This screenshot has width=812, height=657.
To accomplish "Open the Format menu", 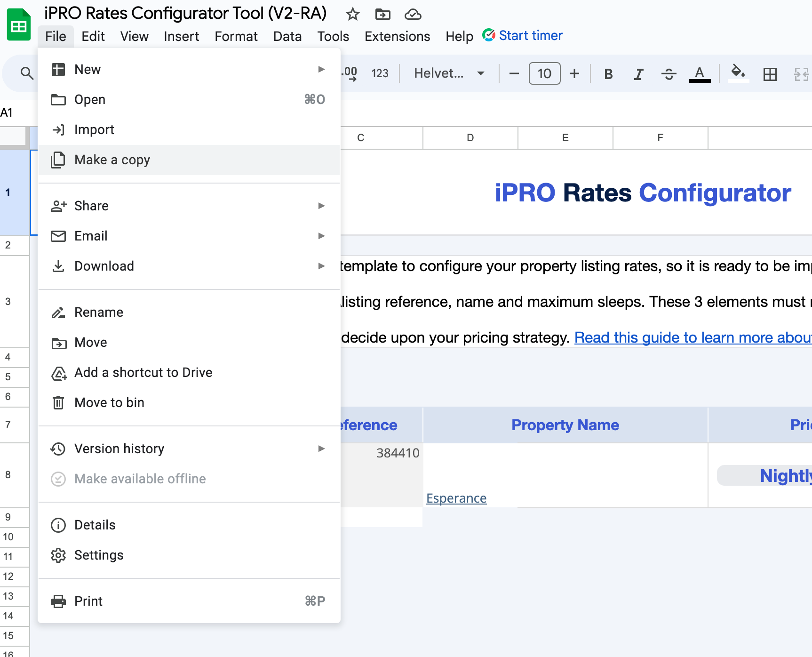I will click(x=236, y=36).
